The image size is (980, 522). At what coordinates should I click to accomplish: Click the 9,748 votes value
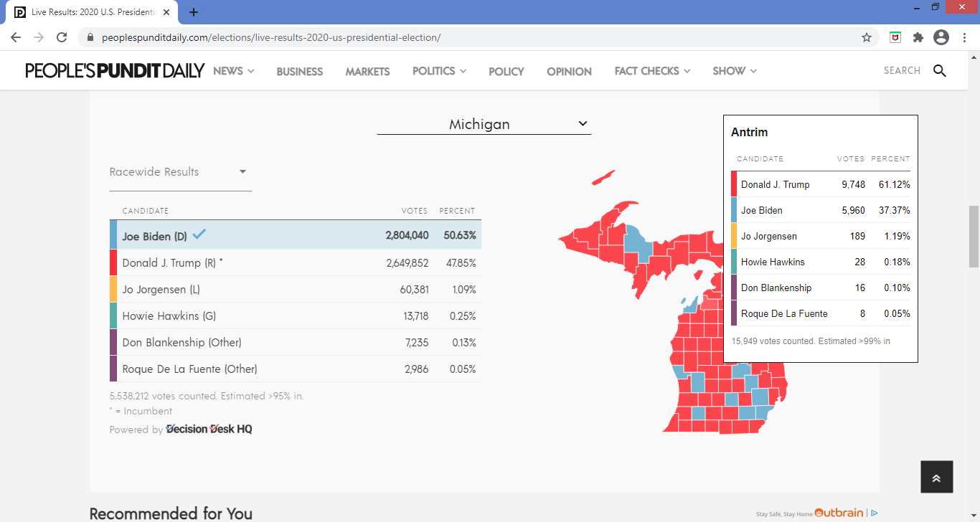click(853, 184)
